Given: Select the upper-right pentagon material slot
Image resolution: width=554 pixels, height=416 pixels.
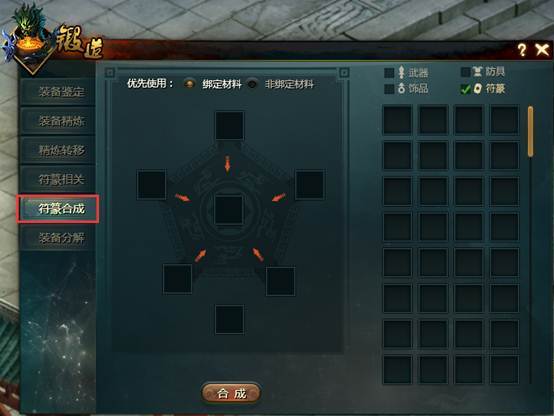Looking at the screenshot, I should 310,184.
